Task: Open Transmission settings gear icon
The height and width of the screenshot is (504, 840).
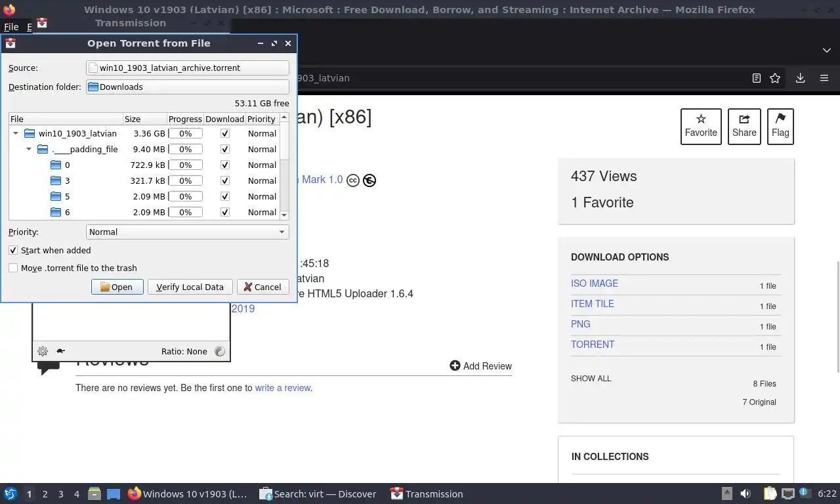Action: click(x=43, y=351)
